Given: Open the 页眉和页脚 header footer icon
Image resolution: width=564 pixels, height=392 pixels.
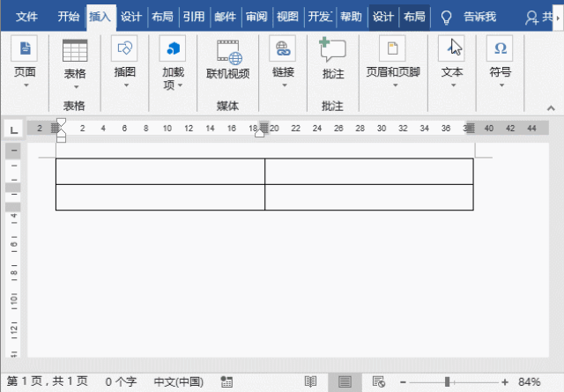Looking at the screenshot, I should click(x=392, y=48).
